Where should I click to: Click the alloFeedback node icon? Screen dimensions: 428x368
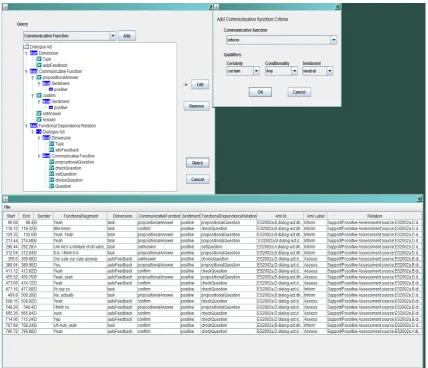[x=52, y=150]
